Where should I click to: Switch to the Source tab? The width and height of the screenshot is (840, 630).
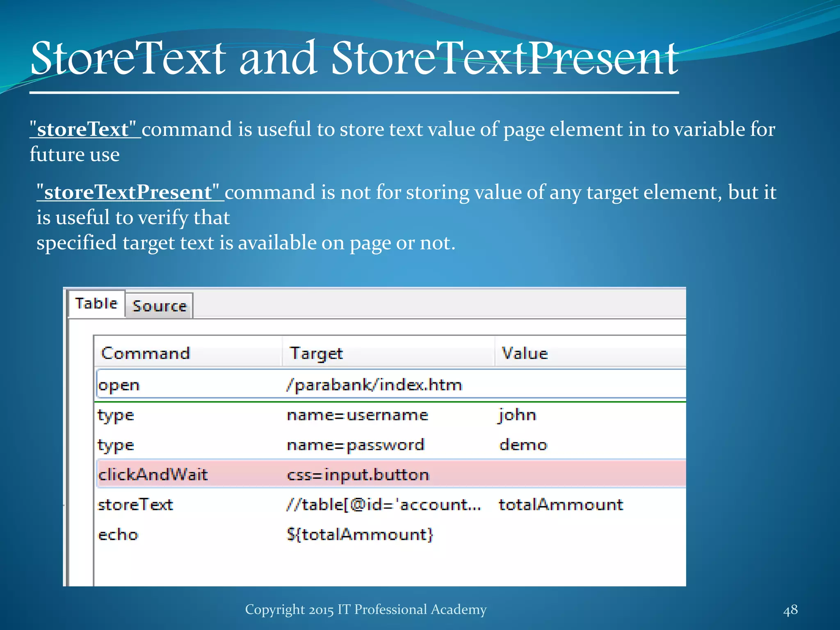pyautogui.click(x=159, y=306)
